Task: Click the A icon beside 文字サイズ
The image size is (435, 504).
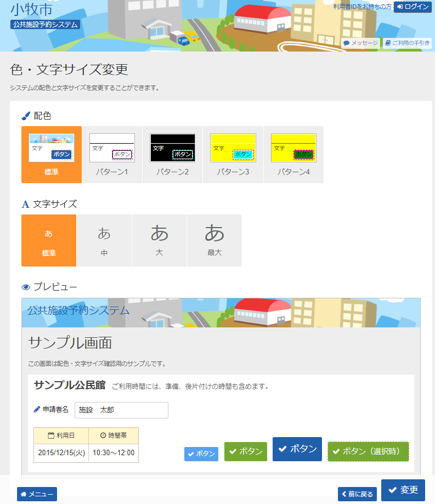Action: tap(25, 204)
